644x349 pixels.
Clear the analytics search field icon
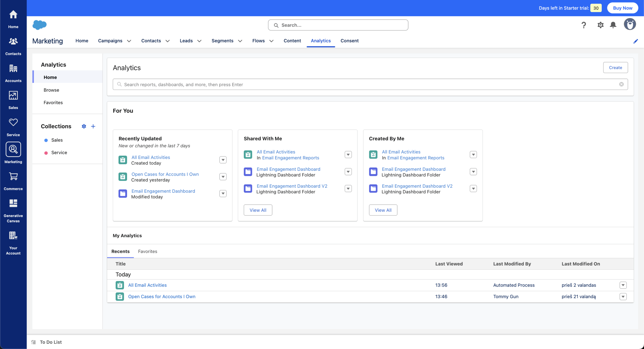pyautogui.click(x=621, y=84)
